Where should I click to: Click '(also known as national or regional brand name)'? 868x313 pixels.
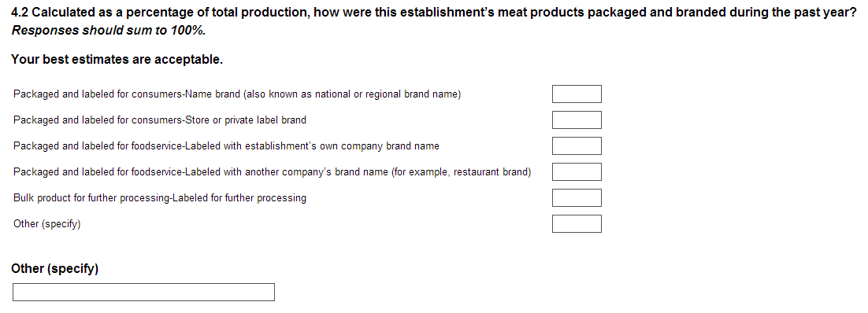click(352, 94)
